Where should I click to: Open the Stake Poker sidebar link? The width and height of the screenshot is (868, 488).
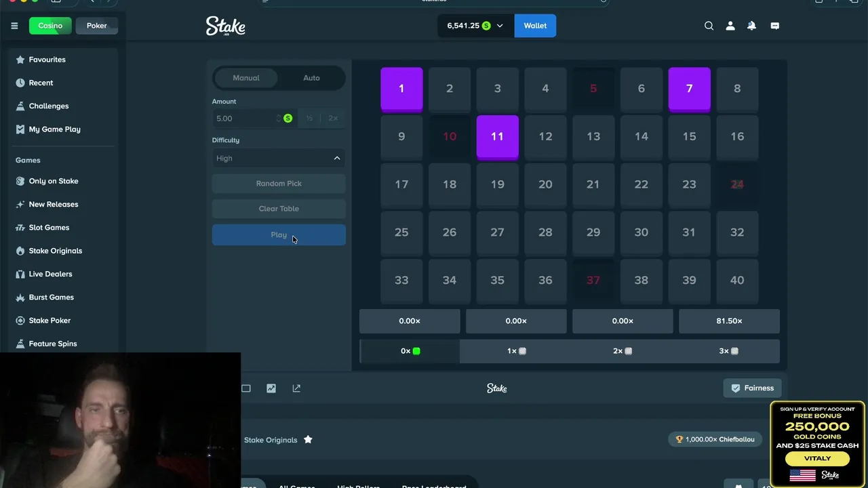(x=50, y=321)
